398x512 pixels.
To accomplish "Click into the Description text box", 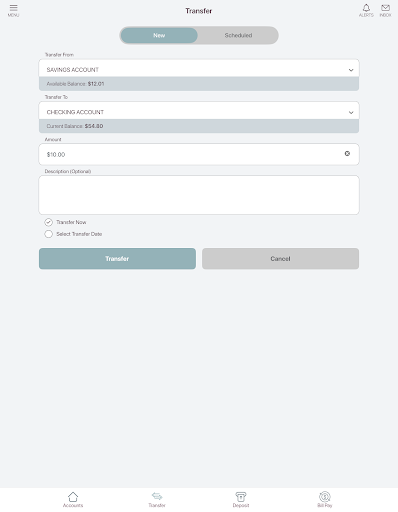I will [199, 195].
